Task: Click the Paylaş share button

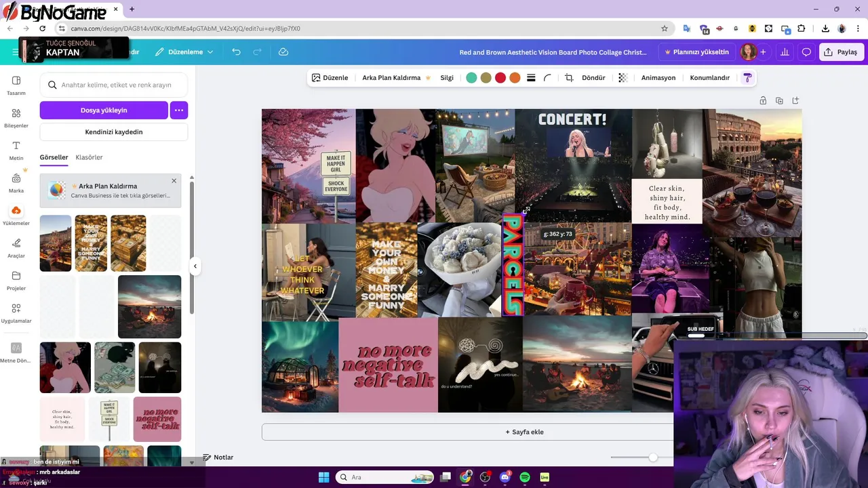Action: click(x=842, y=52)
